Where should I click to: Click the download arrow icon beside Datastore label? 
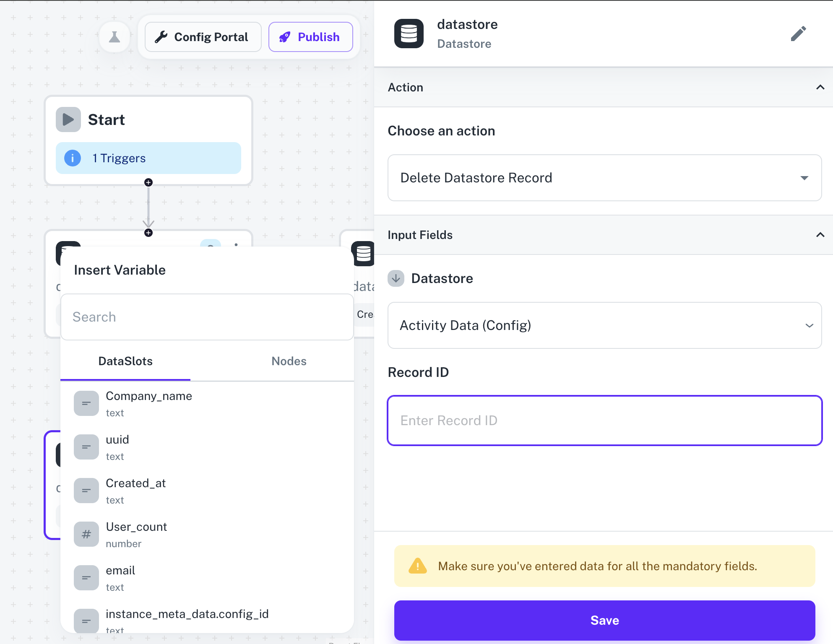[x=395, y=278]
